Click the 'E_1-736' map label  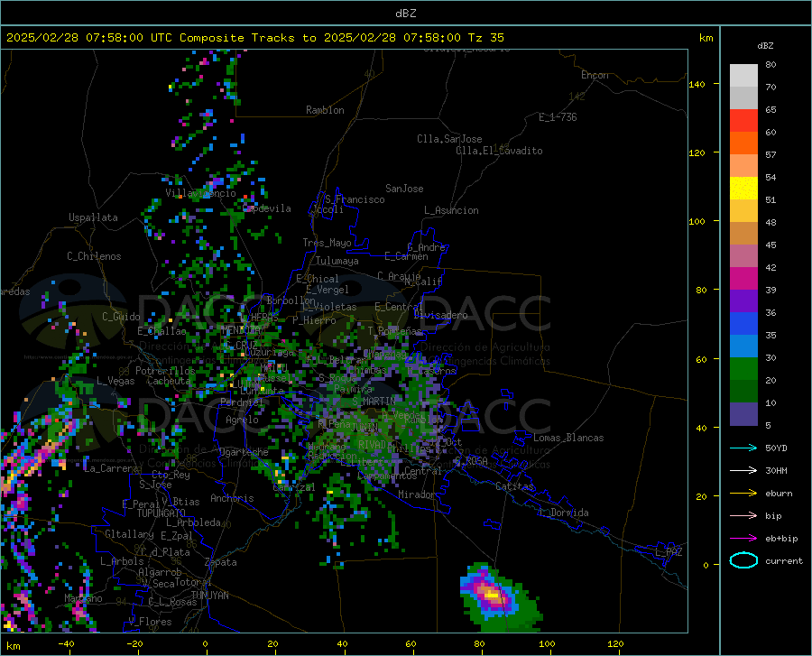[558, 117]
